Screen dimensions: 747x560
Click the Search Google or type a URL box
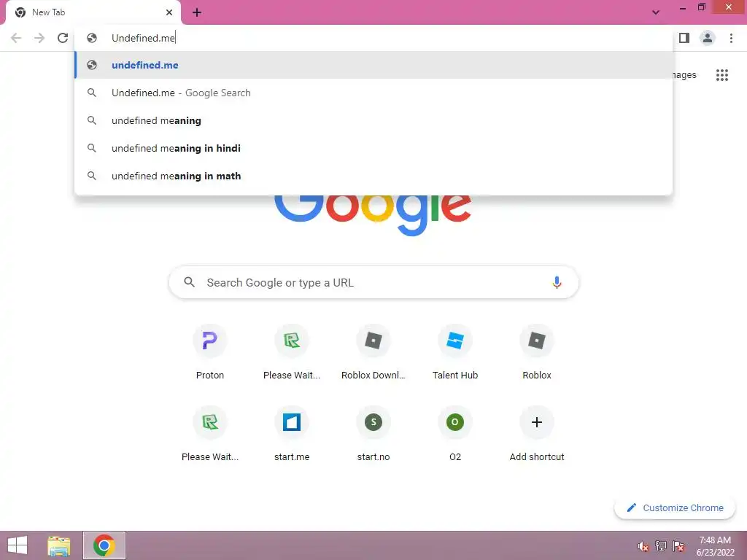[x=373, y=282]
